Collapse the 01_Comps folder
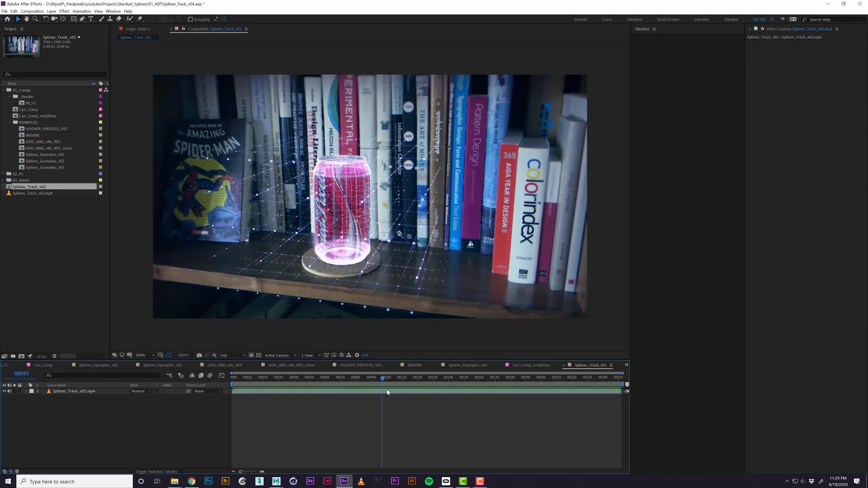The image size is (868, 488). pyautogui.click(x=4, y=90)
